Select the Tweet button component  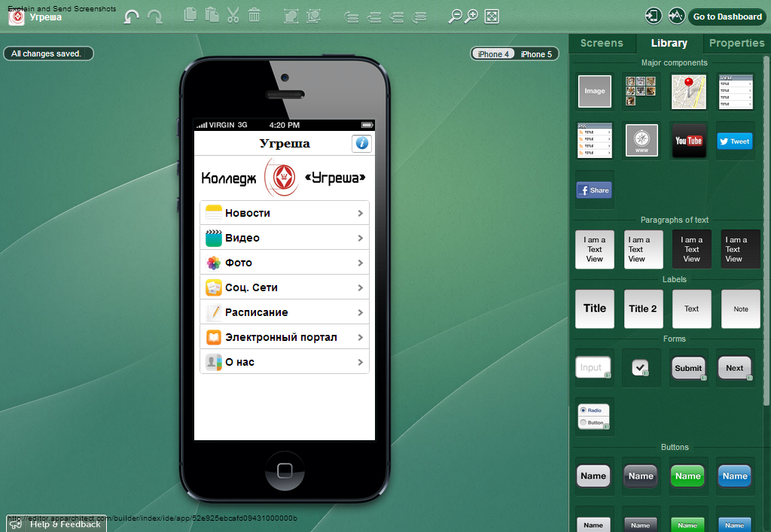[735, 141]
